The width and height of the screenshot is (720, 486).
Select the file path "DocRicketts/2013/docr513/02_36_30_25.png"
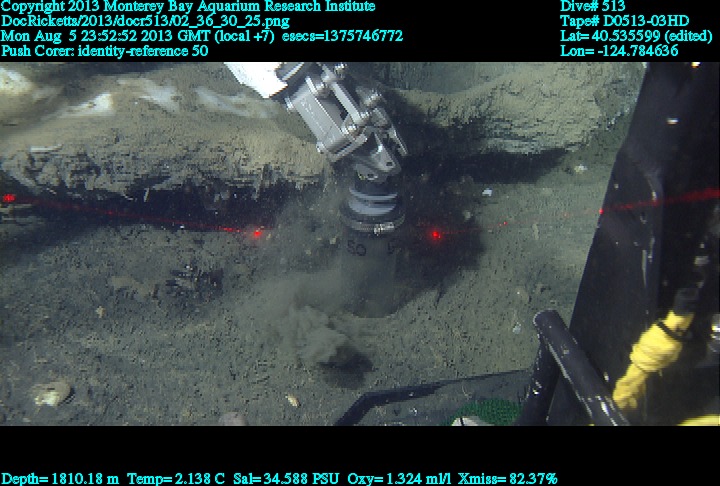pyautogui.click(x=145, y=22)
